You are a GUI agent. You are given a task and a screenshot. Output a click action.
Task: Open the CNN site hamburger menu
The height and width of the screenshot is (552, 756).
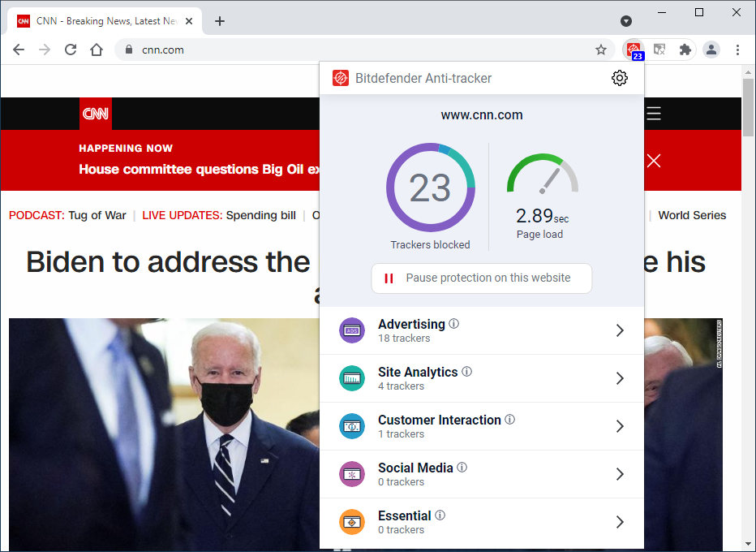coord(654,114)
